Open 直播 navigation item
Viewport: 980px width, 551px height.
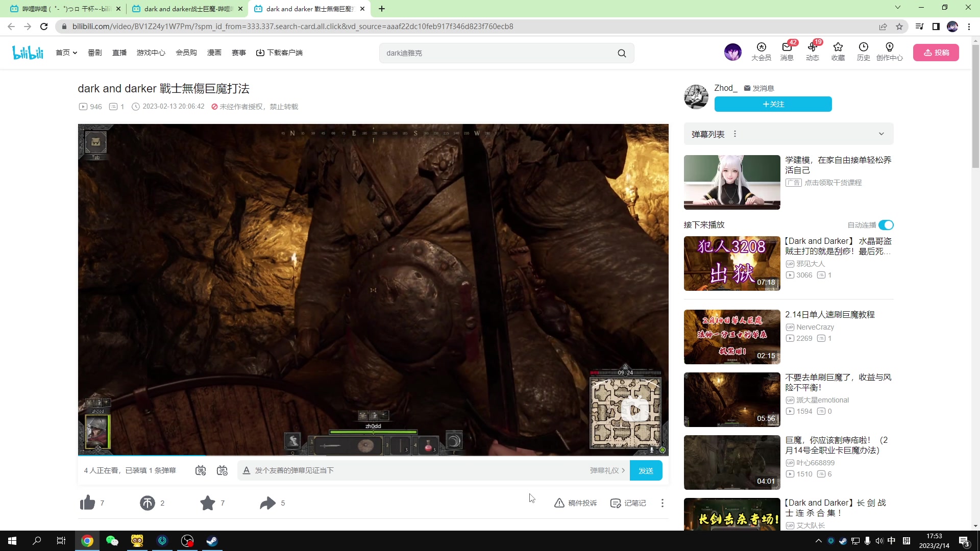119,53
